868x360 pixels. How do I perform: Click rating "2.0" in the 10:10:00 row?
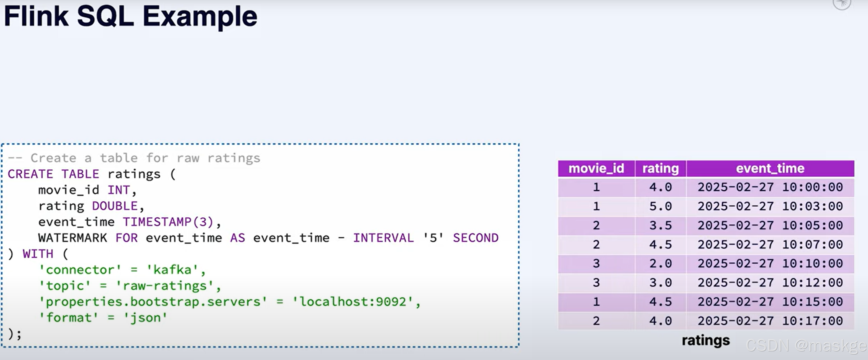[x=661, y=263]
